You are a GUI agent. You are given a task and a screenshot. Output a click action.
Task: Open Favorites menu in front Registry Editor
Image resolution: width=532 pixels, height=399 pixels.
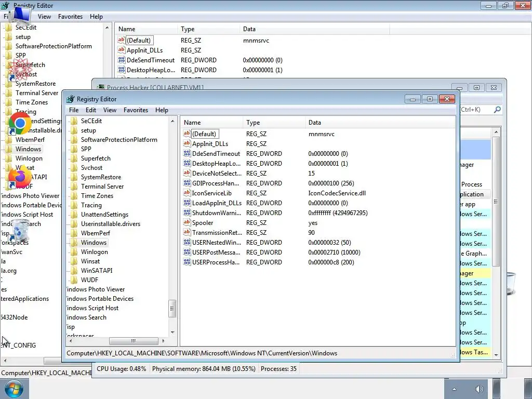[136, 110]
